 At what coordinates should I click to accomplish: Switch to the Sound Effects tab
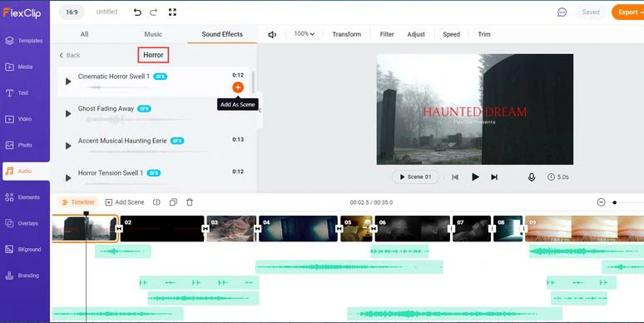tap(222, 34)
